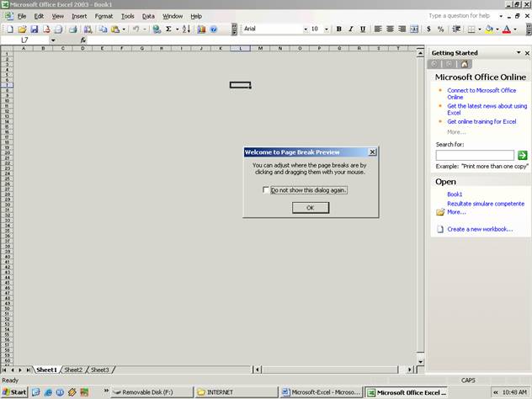The height and width of the screenshot is (399, 532).
Task: Click the Open folder toolbar icon
Action: pyautogui.click(x=22, y=29)
